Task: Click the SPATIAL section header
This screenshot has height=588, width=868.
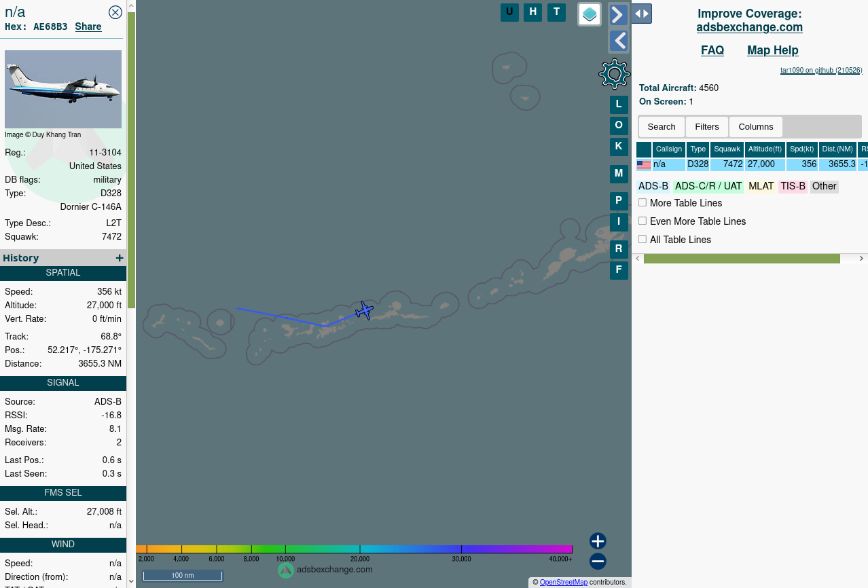Action: pos(63,273)
